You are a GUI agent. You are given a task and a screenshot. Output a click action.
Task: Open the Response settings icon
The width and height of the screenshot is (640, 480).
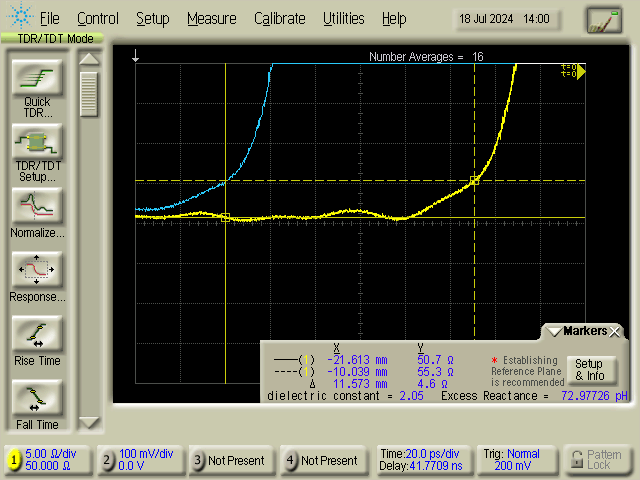(37, 269)
